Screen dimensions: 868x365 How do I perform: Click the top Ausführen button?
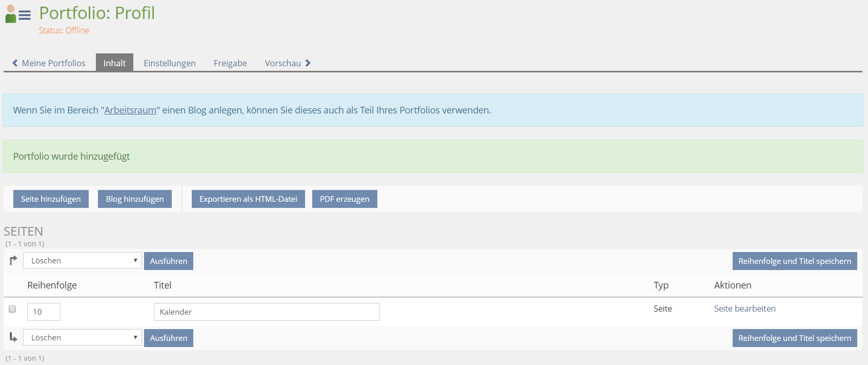click(x=169, y=261)
